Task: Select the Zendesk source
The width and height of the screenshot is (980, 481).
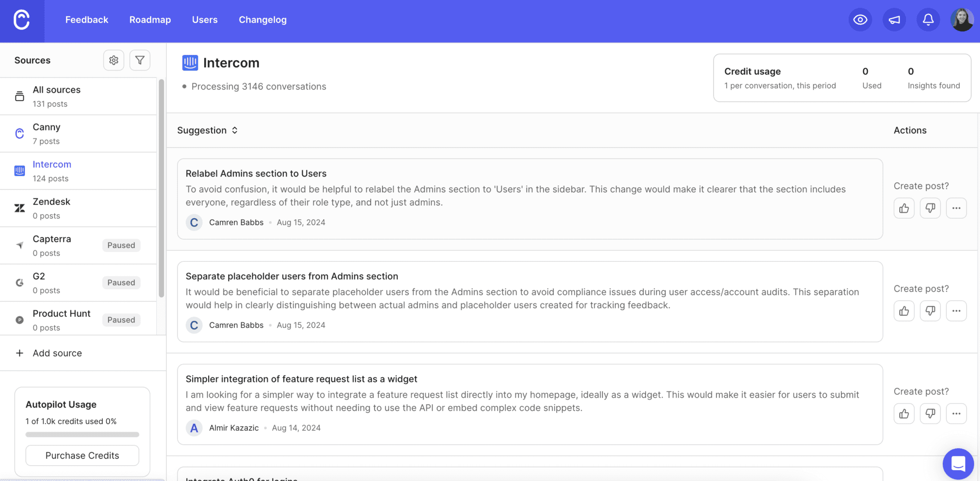Action: pos(78,208)
